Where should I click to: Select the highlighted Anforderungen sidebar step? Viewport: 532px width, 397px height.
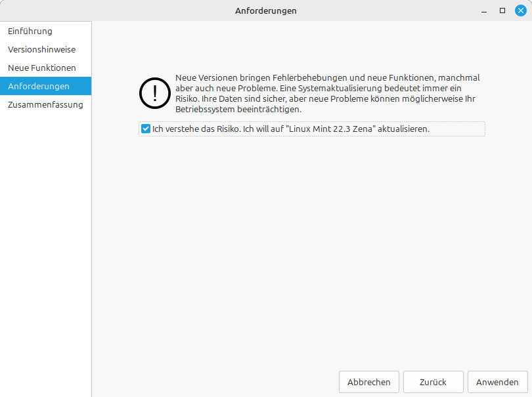[x=39, y=86]
